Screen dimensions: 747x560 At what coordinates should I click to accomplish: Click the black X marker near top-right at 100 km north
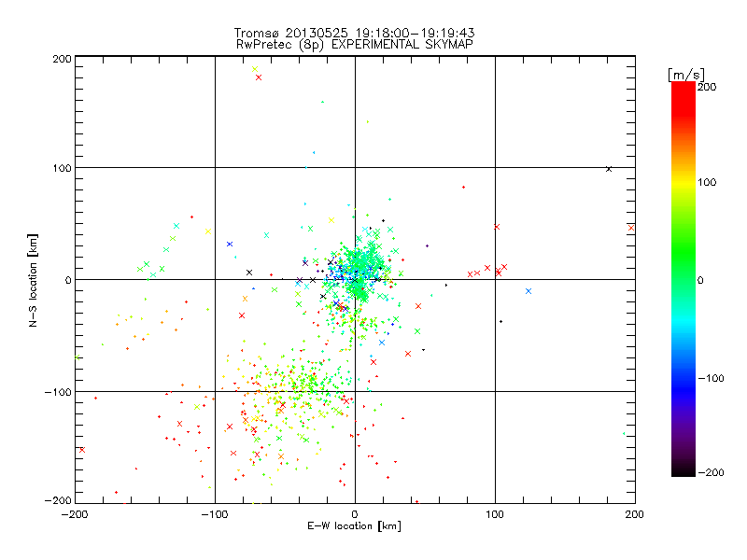click(x=609, y=169)
